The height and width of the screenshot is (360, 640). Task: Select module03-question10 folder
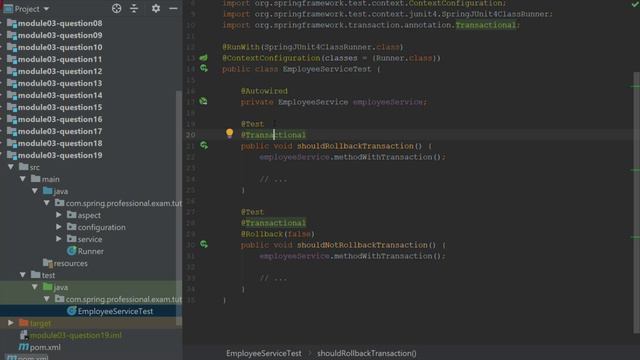60,47
